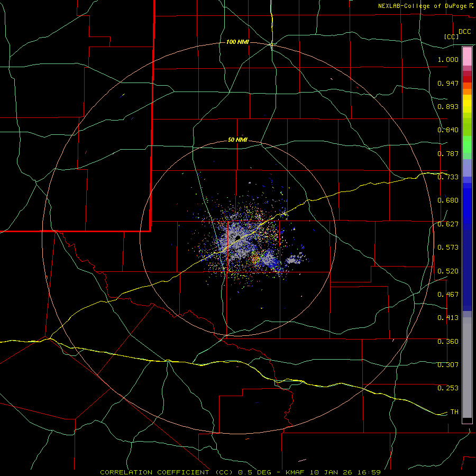Click the 100 NMI range ring label
This screenshot has height=476, width=476.
coord(237,42)
